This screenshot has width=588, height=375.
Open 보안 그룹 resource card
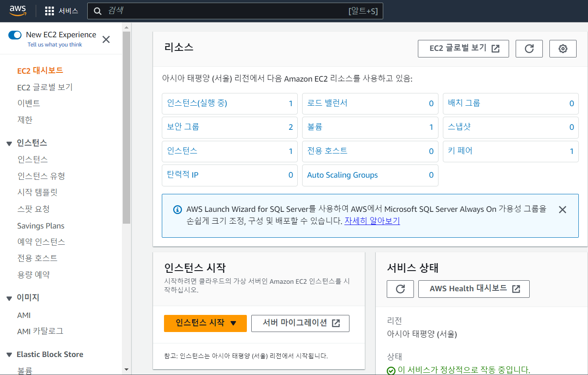pyautogui.click(x=230, y=127)
